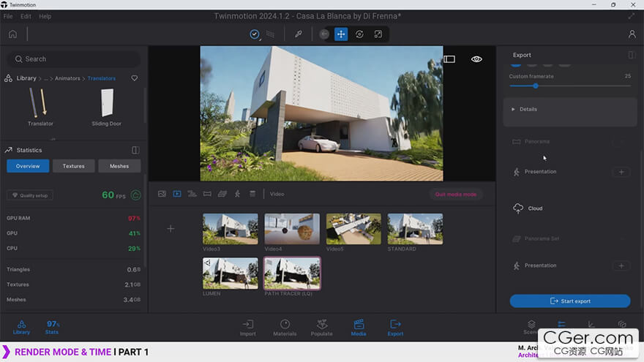Toggle fullscreen expand icon at top right

point(632,16)
